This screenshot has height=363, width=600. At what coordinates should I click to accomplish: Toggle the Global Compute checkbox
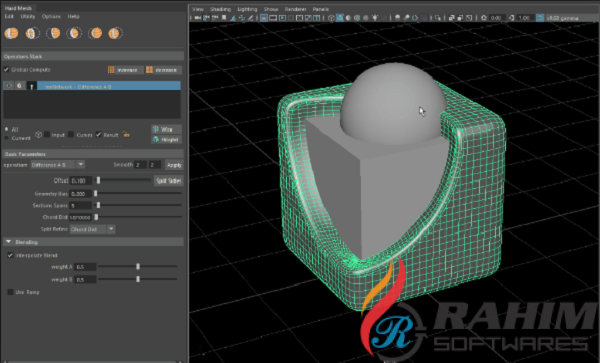tap(6, 70)
